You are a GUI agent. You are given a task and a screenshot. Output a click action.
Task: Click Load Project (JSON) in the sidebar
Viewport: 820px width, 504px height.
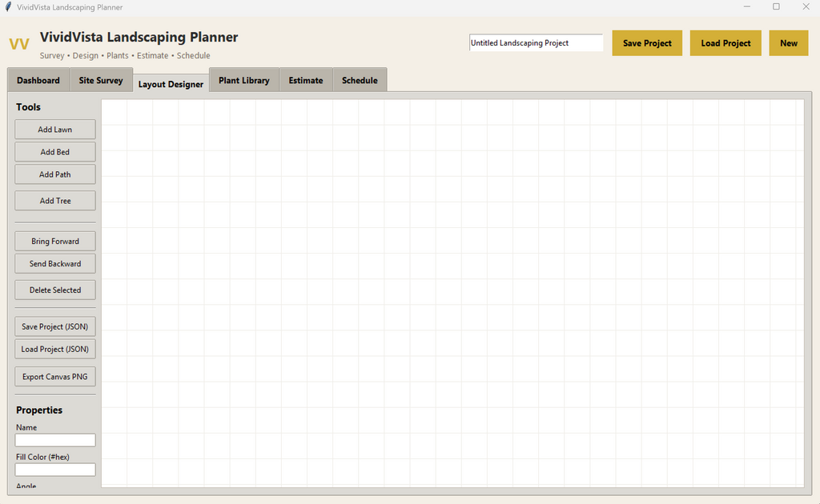click(54, 349)
